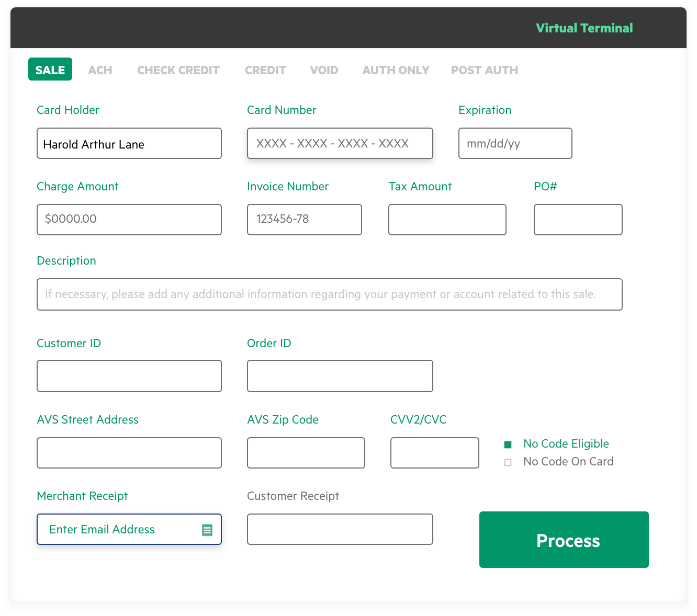
Task: Click the Process button
Action: 564,540
